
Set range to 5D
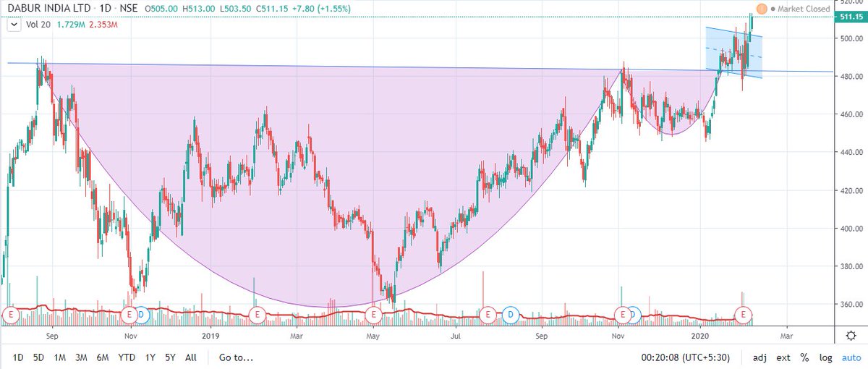coord(40,357)
